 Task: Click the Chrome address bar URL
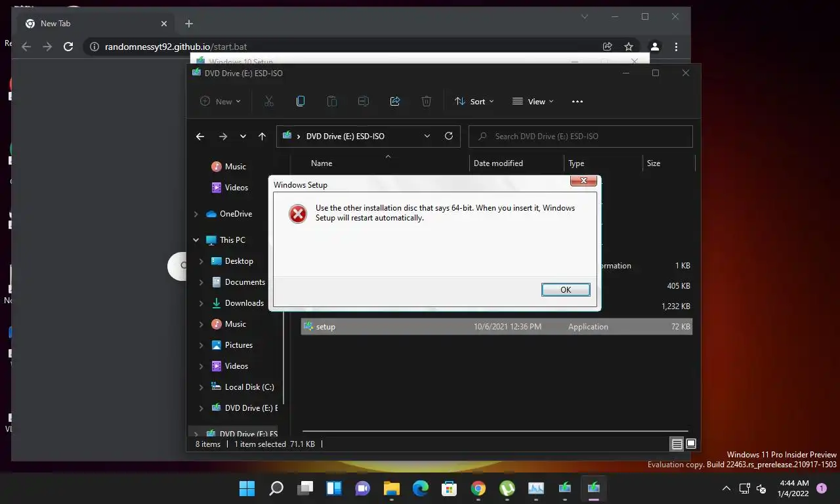[x=176, y=47]
